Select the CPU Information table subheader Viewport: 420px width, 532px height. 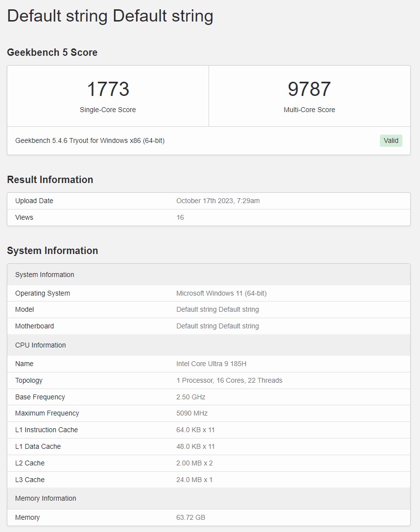pyautogui.click(x=41, y=345)
